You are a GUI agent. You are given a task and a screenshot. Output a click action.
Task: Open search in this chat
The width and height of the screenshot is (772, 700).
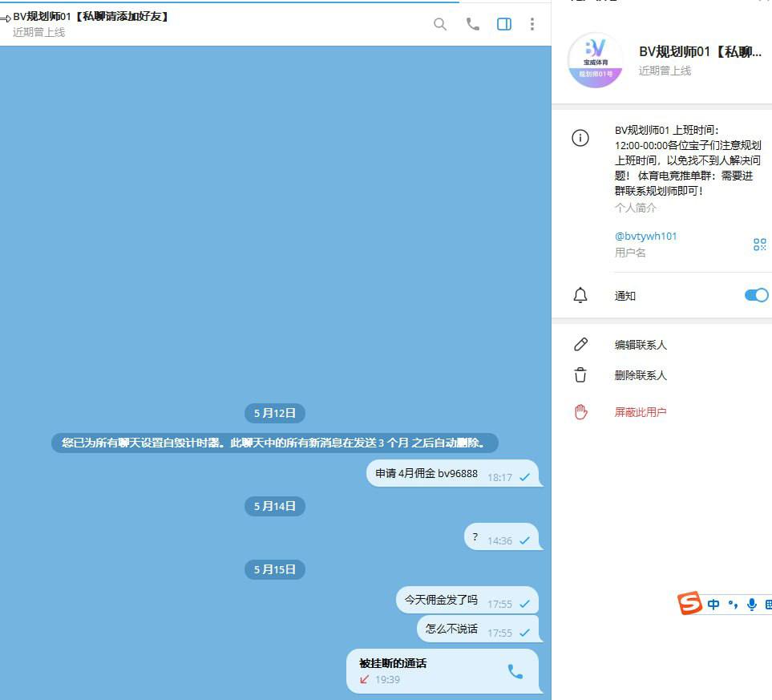(x=440, y=24)
